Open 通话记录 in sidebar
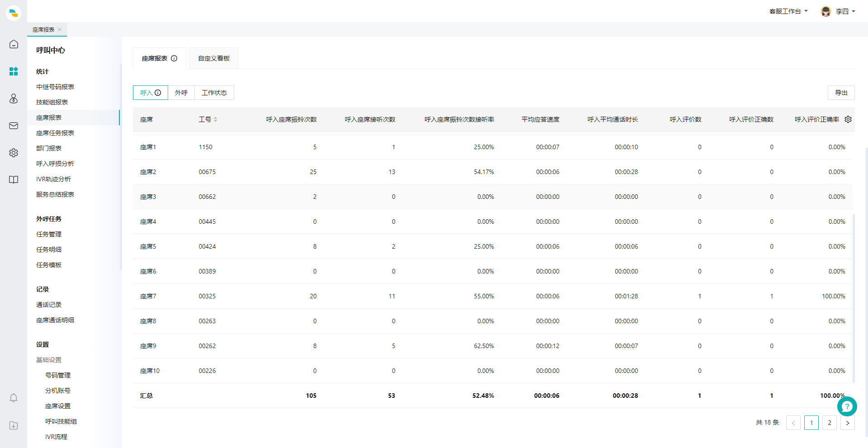This screenshot has width=868, height=448. click(x=49, y=305)
